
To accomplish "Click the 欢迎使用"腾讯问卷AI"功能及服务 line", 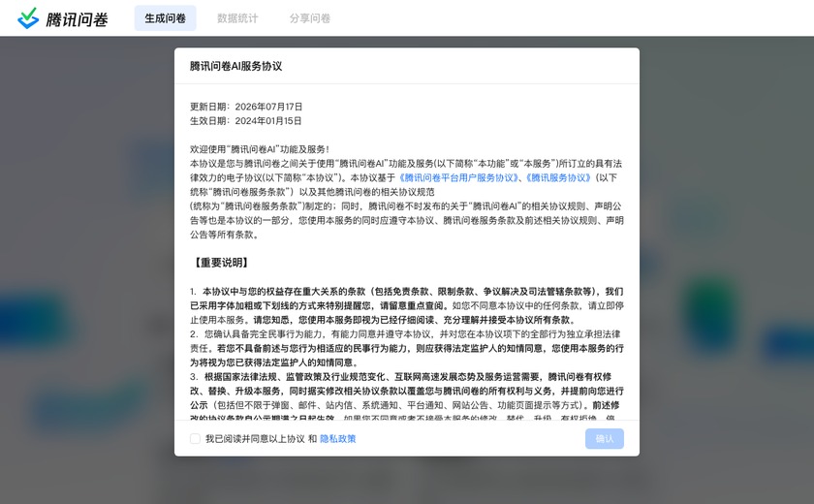I will pos(260,149).
